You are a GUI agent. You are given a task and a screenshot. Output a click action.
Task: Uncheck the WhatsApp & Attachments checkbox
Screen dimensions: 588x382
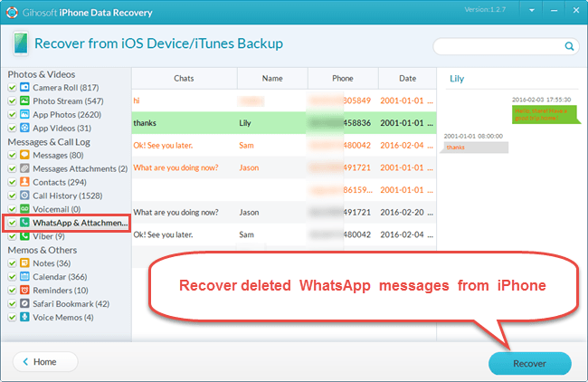pyautogui.click(x=12, y=223)
